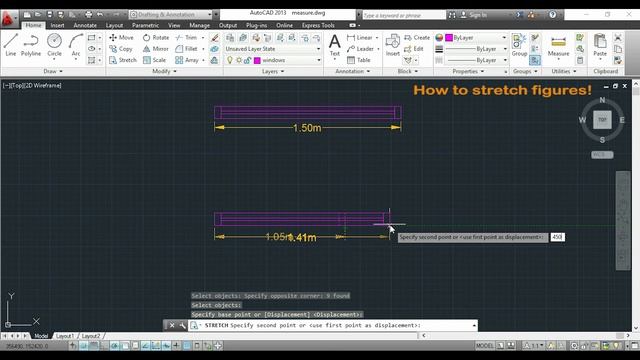
Task: Click the Erase tool in Modify panel
Action: point(215,38)
